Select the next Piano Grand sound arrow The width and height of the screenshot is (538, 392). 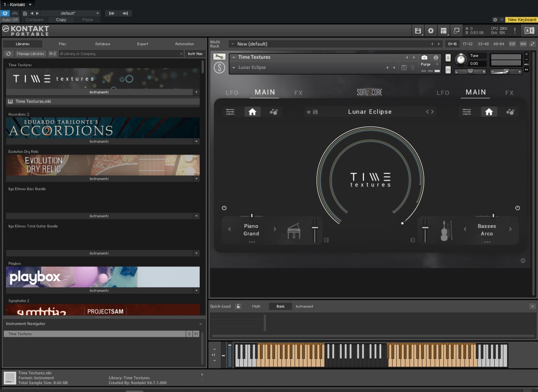pos(275,229)
